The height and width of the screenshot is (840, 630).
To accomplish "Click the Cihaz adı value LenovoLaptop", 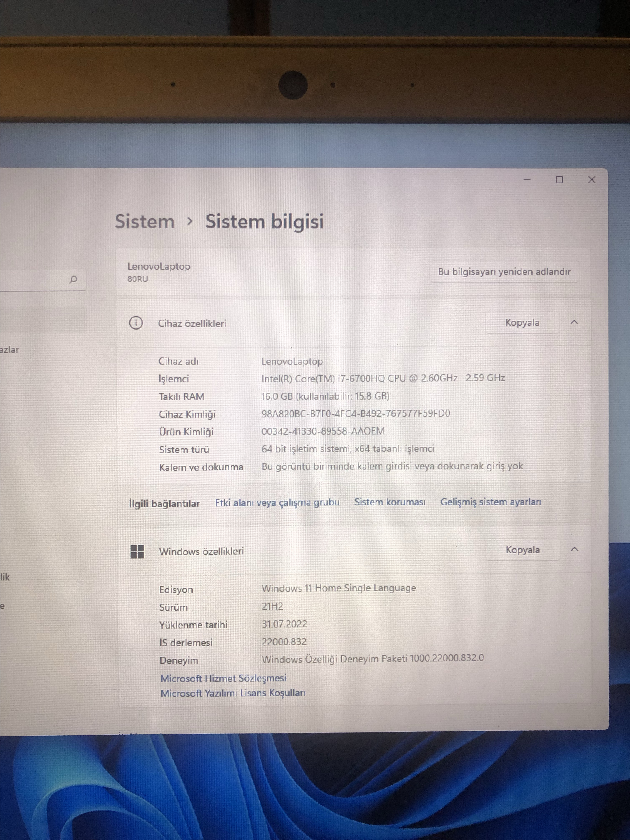I will pos(292,361).
